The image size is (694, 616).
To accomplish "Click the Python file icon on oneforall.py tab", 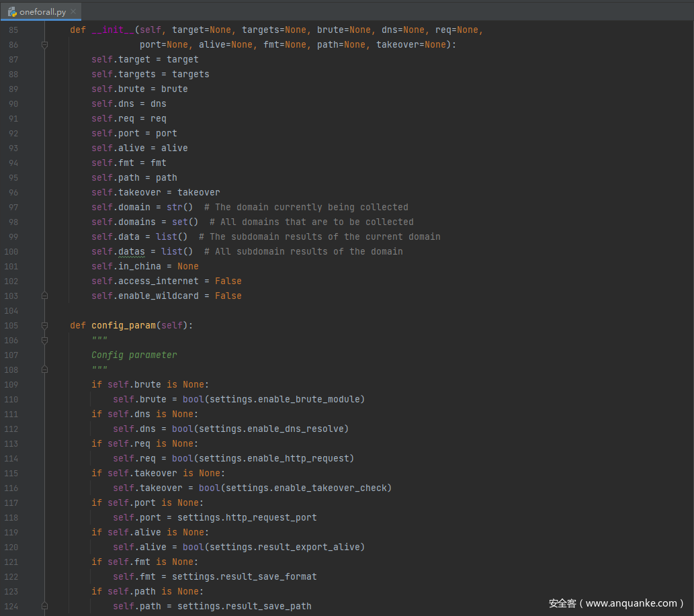I will tap(12, 11).
